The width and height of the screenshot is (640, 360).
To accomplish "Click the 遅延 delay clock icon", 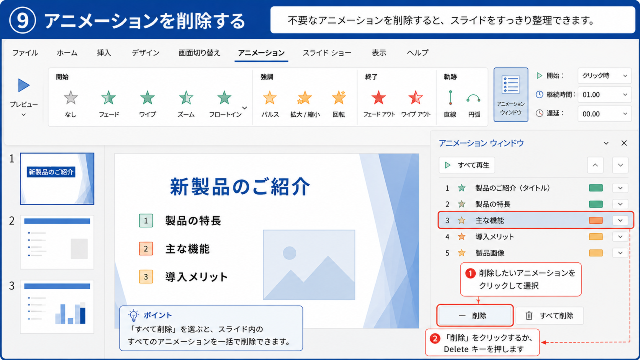I will [539, 113].
